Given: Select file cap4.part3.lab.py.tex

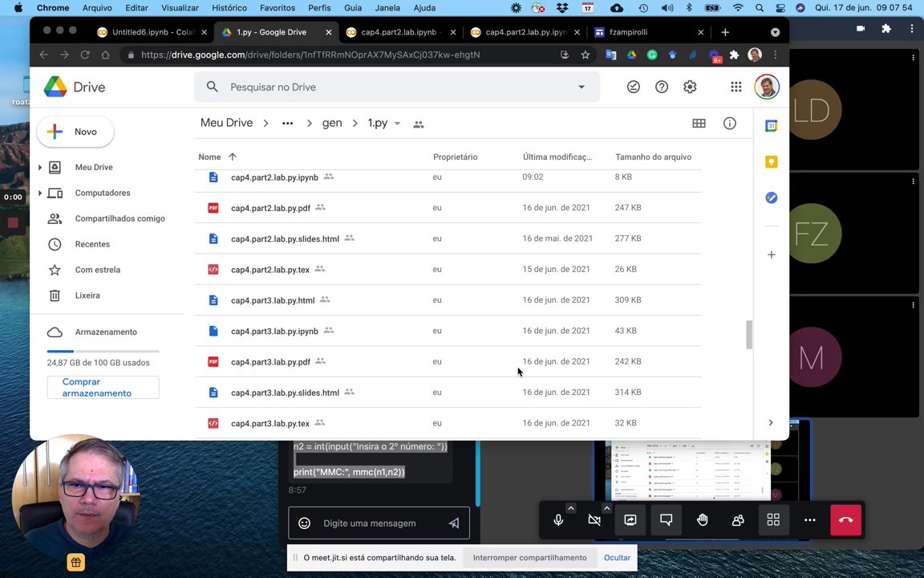Looking at the screenshot, I should click(448, 423).
